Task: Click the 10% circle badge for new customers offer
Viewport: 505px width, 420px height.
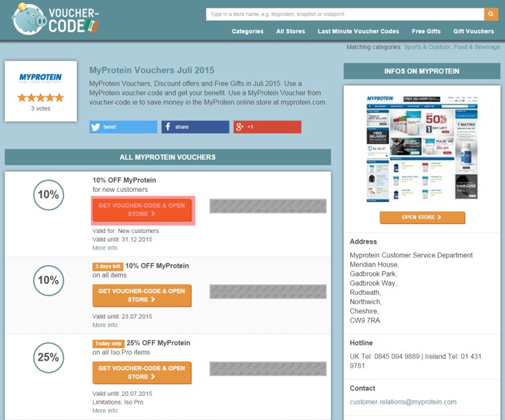Action: (48, 195)
